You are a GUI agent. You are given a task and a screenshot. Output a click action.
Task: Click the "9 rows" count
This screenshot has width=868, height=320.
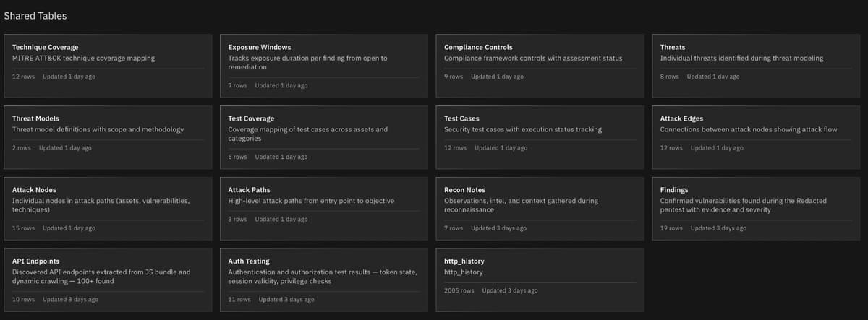pos(454,77)
